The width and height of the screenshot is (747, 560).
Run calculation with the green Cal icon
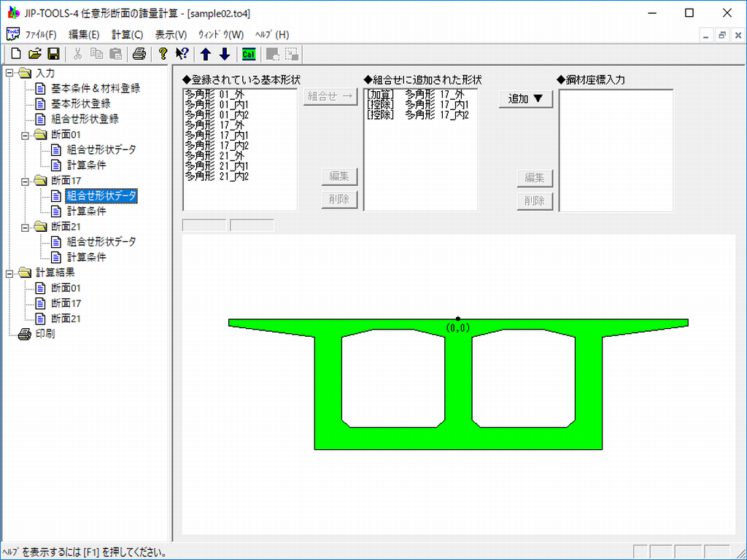point(249,54)
